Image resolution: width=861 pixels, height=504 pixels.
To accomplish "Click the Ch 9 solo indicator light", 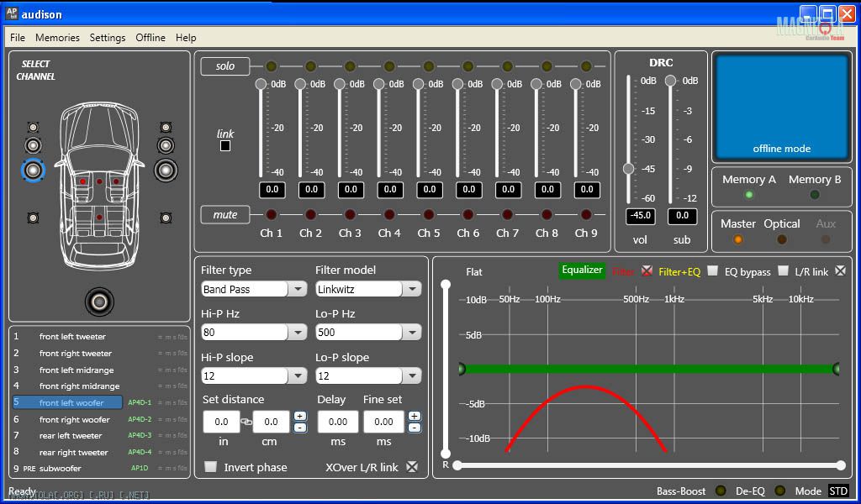I will point(586,66).
